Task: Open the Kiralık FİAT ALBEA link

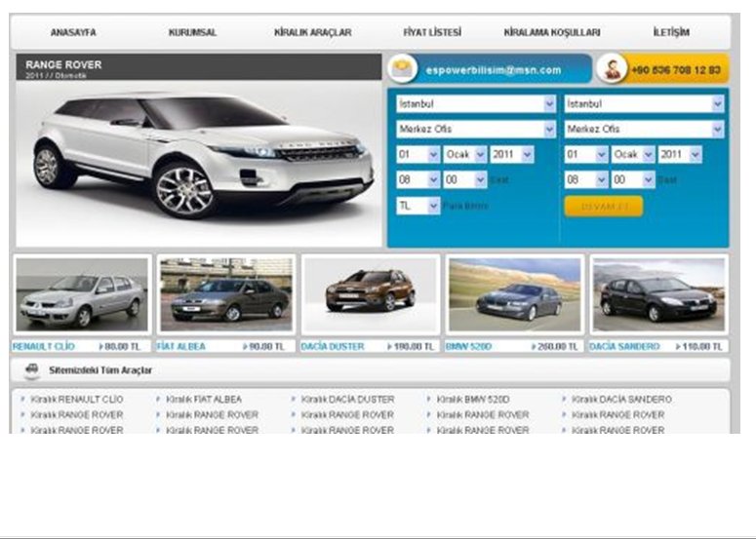Action: pos(204,400)
